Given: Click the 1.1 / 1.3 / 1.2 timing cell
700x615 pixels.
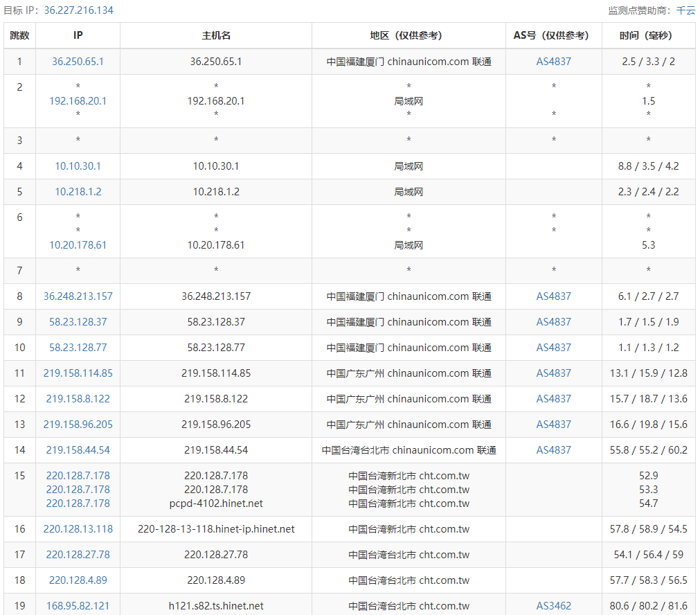Looking at the screenshot, I should tap(649, 348).
